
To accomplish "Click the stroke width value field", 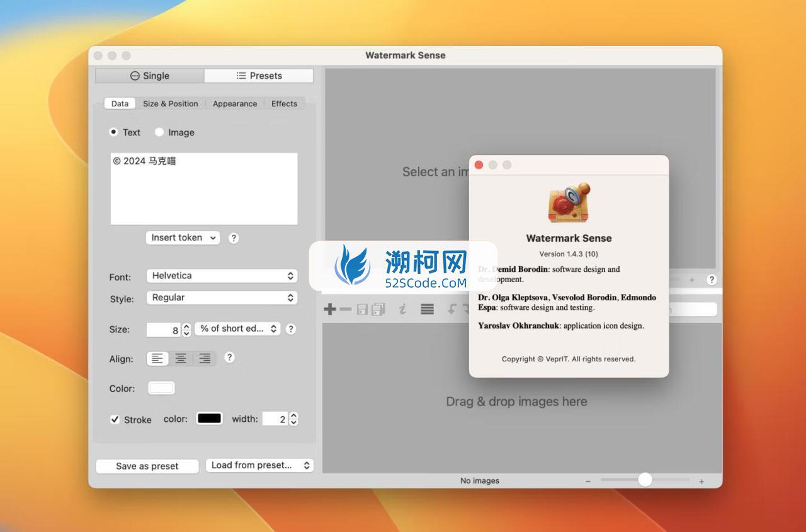I will click(x=275, y=419).
